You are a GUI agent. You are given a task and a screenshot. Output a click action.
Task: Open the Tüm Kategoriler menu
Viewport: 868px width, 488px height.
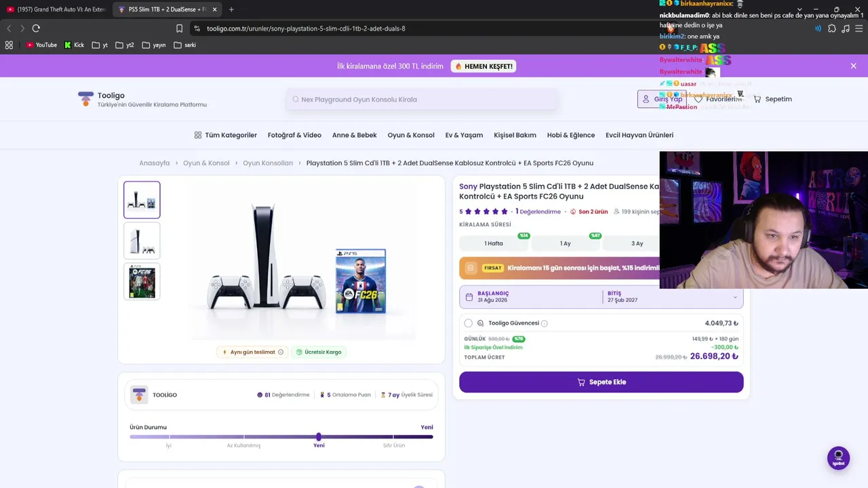point(226,136)
